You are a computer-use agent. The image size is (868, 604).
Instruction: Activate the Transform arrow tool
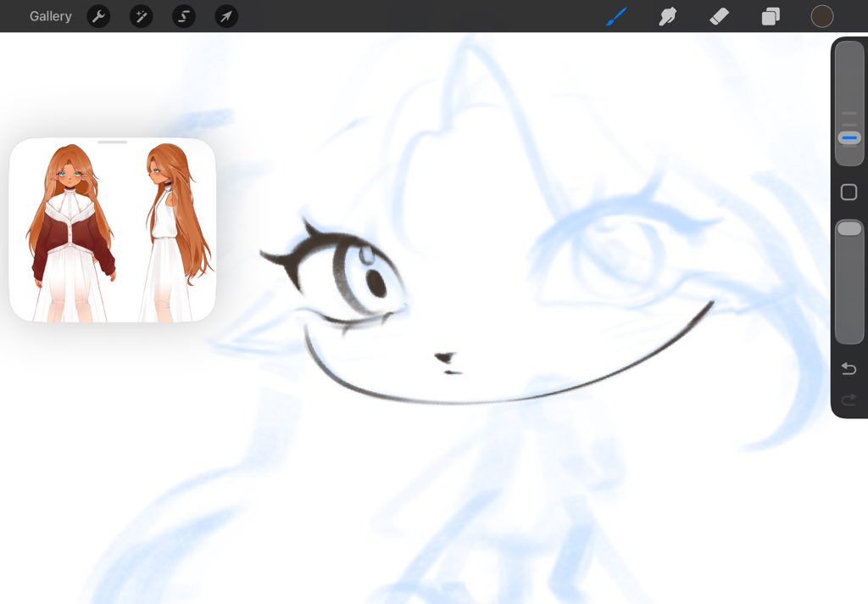[226, 17]
